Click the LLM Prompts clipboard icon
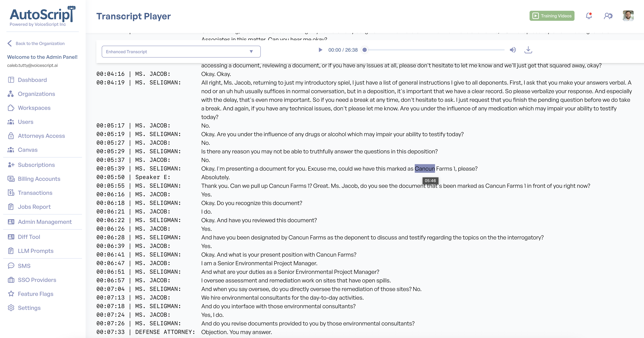Image resolution: width=644 pixels, height=338 pixels. [x=11, y=251]
